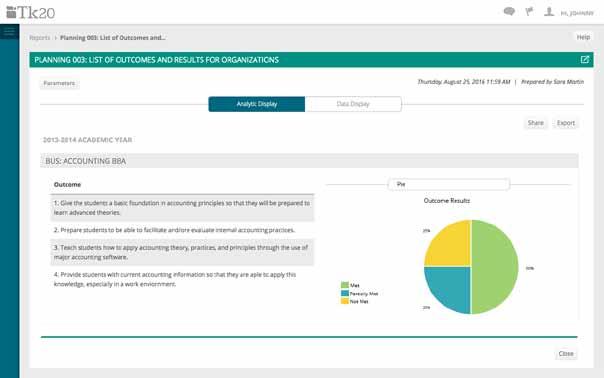Go to Reports breadcrumb link
The image size is (604, 378).
tap(40, 37)
